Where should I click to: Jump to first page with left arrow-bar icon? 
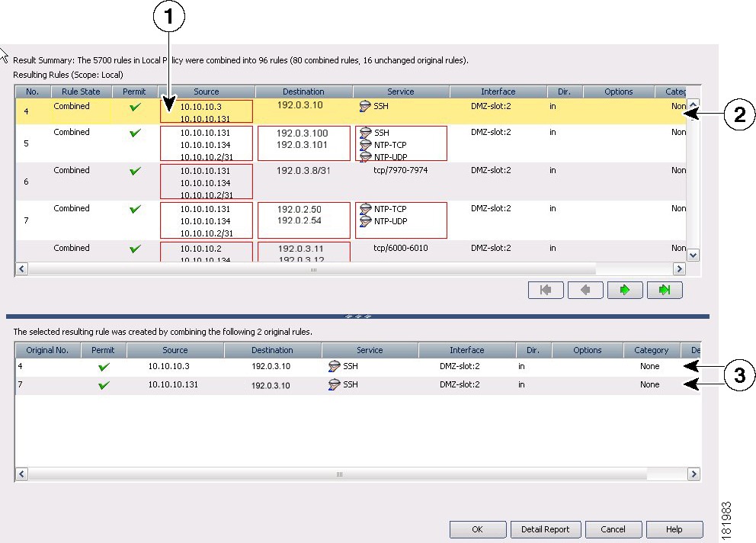click(x=546, y=290)
